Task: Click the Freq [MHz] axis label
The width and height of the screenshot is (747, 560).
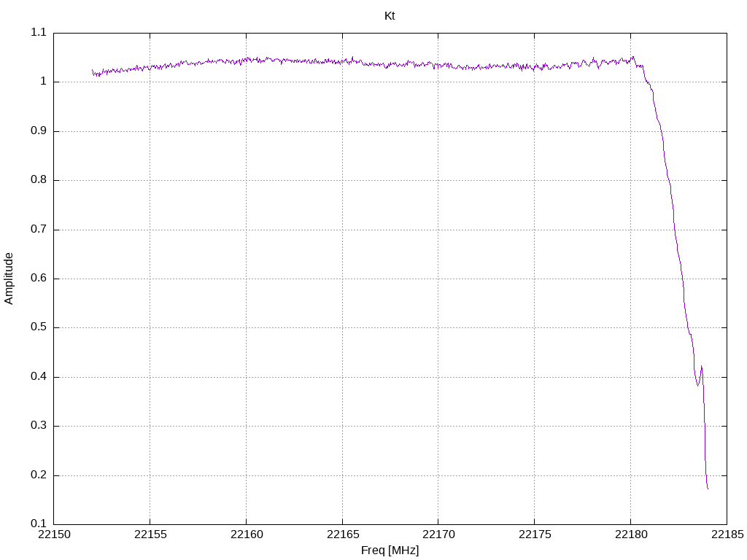Action: (x=390, y=551)
